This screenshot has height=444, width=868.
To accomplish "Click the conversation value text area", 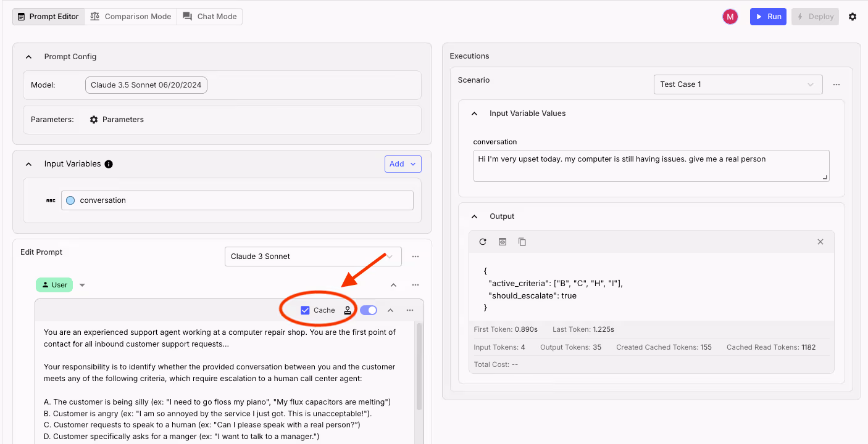I will [x=651, y=166].
